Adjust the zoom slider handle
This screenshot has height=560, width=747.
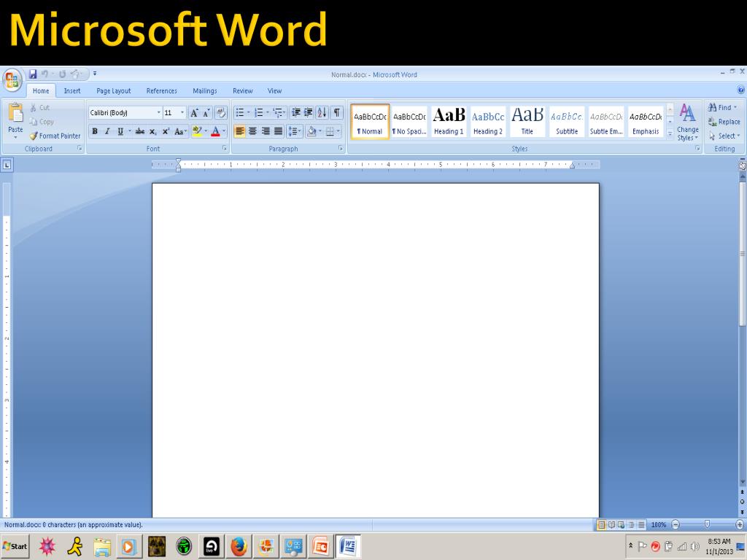[x=707, y=524]
